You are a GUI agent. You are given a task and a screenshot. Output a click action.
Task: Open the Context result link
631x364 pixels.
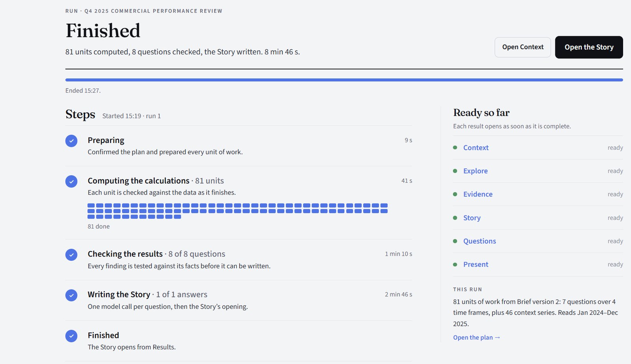tap(476, 148)
